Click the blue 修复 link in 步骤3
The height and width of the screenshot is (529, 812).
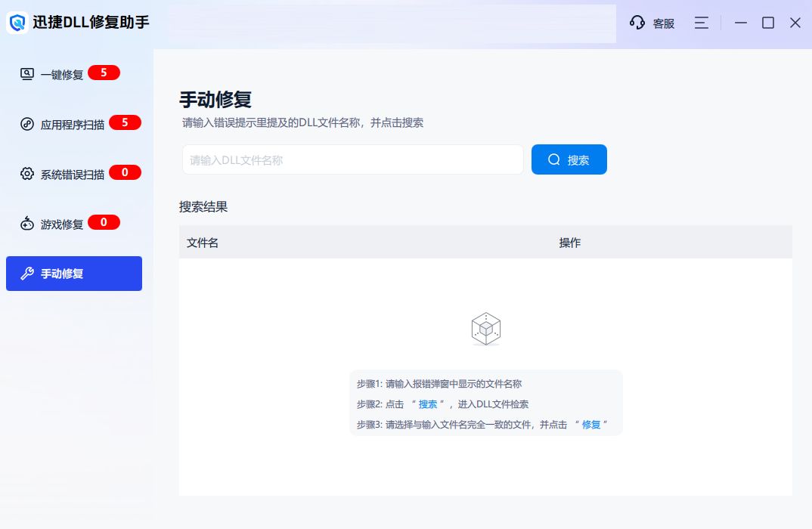pos(591,425)
